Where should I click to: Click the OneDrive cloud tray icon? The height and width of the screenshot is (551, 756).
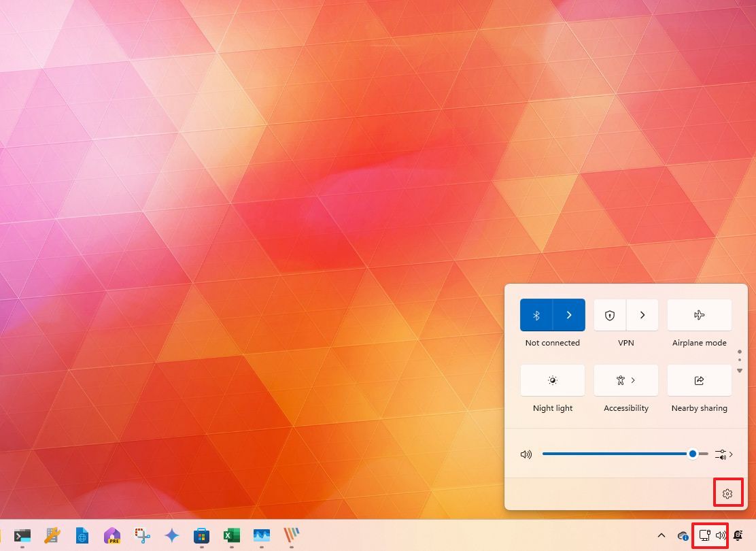[x=683, y=536]
